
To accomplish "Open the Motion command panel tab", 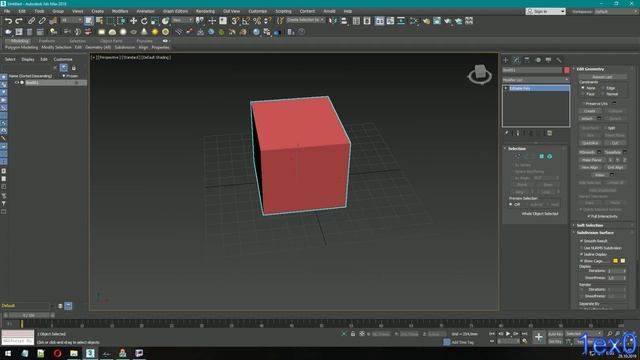I will point(538,60).
